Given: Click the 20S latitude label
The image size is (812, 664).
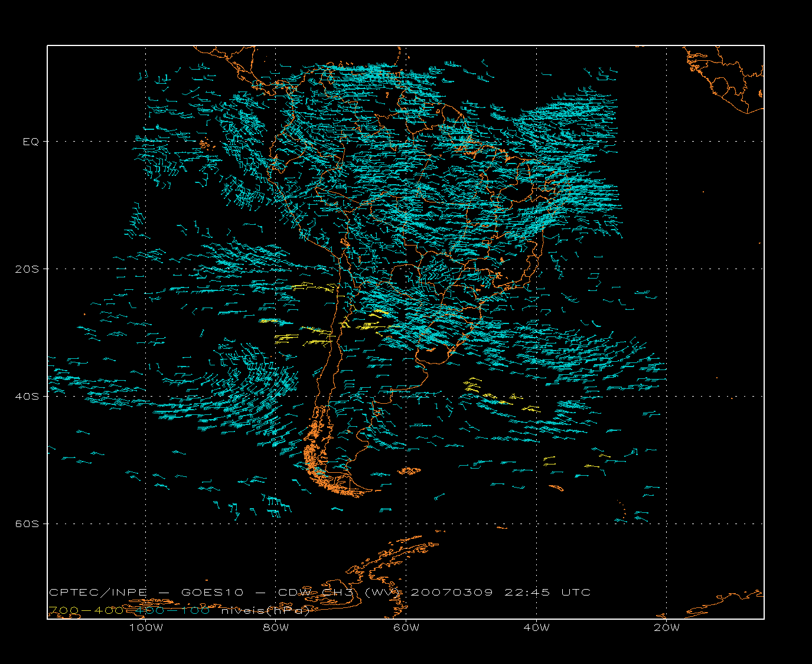Looking at the screenshot, I should (27, 269).
